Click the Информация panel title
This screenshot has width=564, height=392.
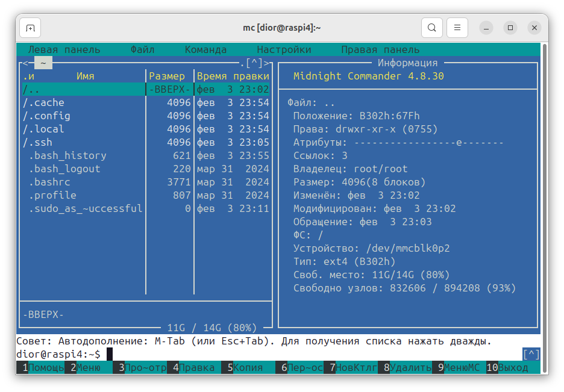(407, 63)
